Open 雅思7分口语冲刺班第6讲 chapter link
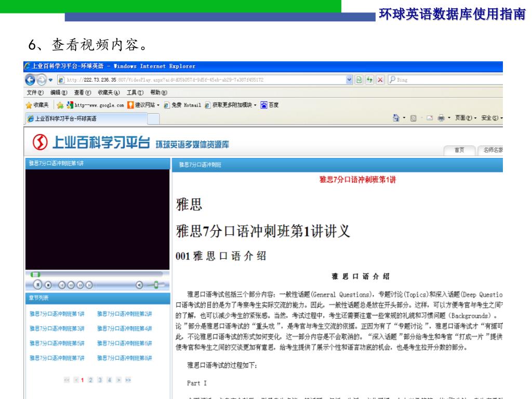This screenshot has height=399, width=532. coord(125,343)
